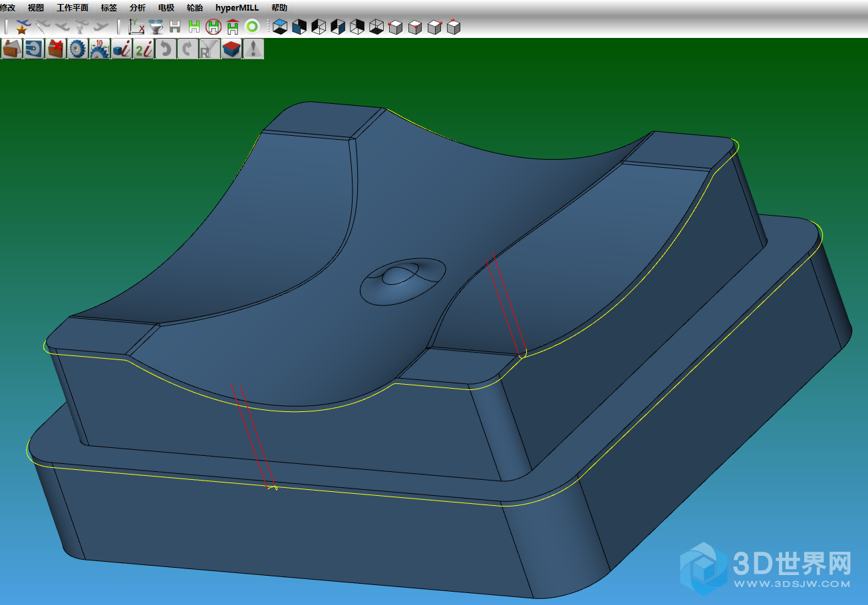Click the grey undo arrow icon

(x=166, y=49)
